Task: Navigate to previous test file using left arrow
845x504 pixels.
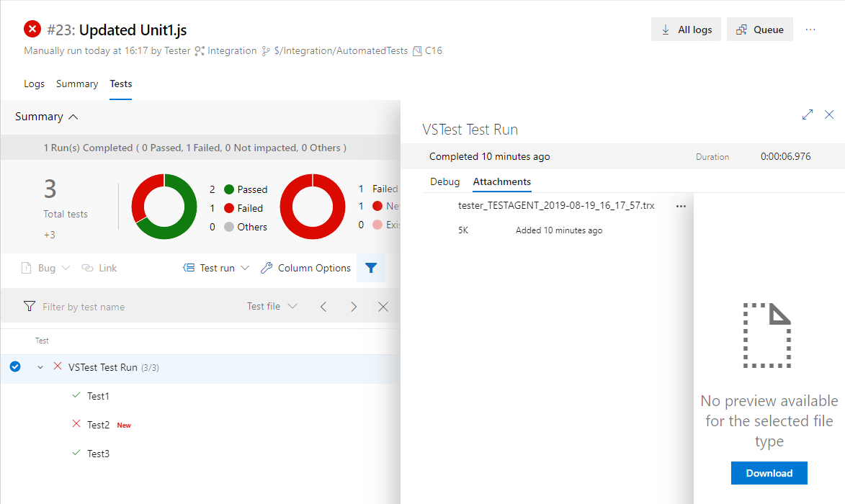Action: point(323,306)
